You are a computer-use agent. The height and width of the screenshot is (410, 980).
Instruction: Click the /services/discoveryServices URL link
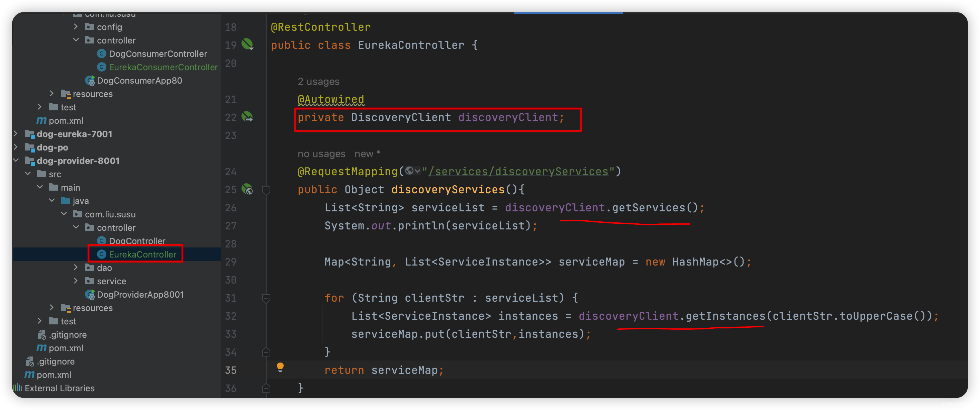click(518, 172)
